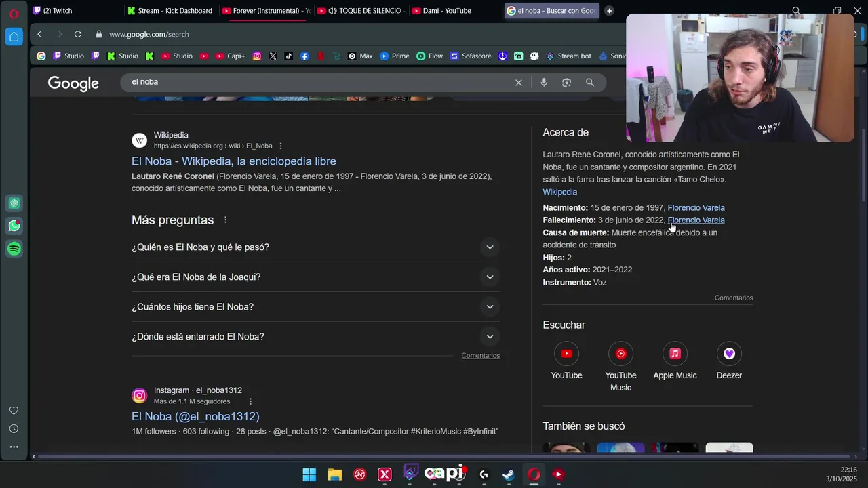Switch to the TOQUE DE SILENCIO tab
The height and width of the screenshot is (488, 868).
pos(362,11)
